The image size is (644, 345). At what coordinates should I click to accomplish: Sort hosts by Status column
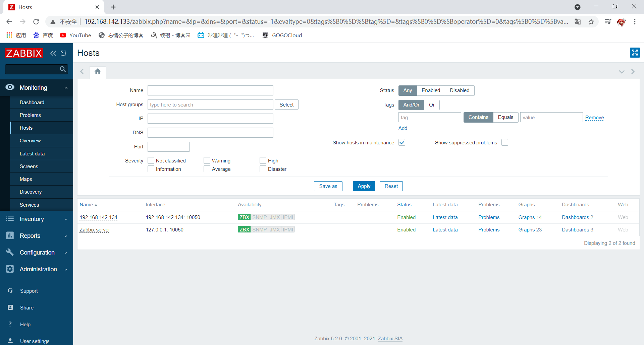(404, 205)
